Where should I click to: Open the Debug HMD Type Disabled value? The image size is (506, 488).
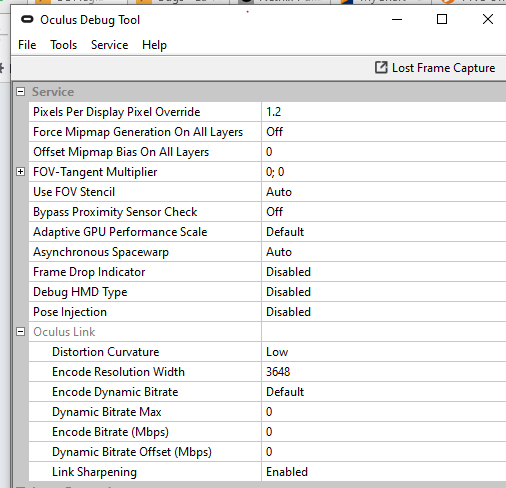(x=384, y=292)
